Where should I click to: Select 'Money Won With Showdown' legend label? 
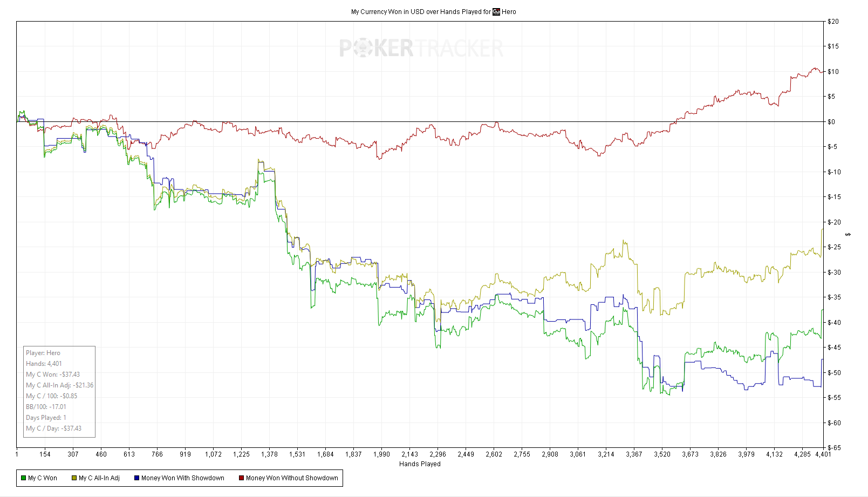point(183,478)
